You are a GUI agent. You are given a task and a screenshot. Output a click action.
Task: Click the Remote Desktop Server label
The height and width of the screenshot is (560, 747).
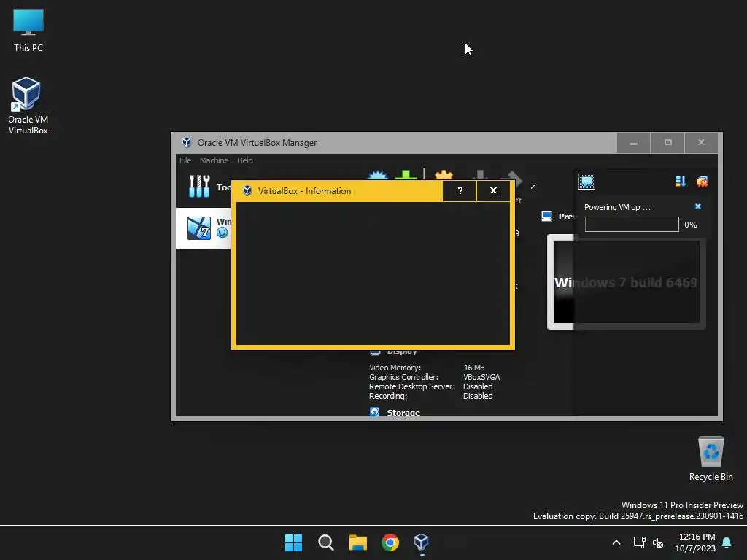point(412,386)
